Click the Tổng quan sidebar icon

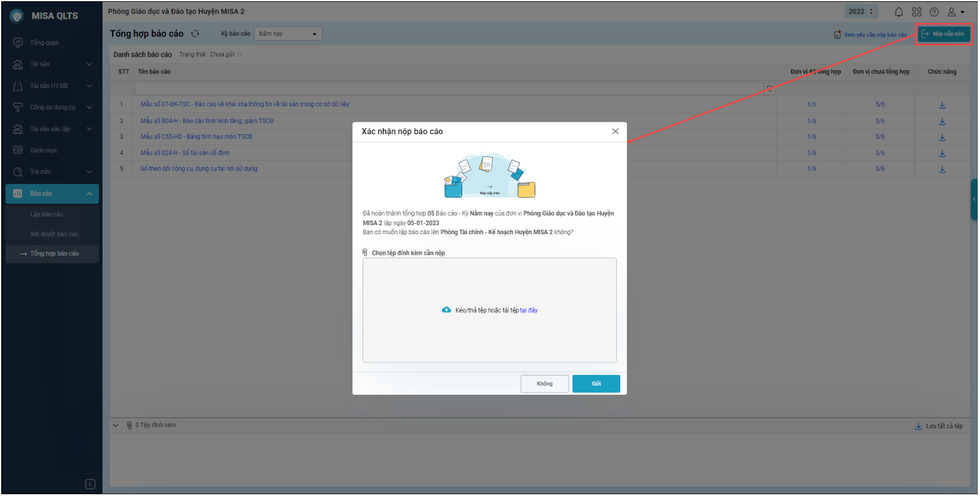click(x=18, y=43)
